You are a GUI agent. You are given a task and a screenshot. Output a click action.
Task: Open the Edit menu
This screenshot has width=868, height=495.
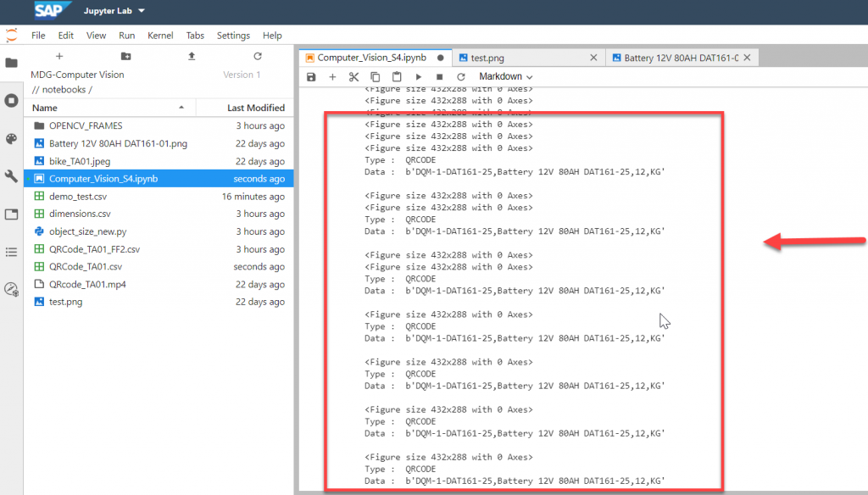coord(65,36)
